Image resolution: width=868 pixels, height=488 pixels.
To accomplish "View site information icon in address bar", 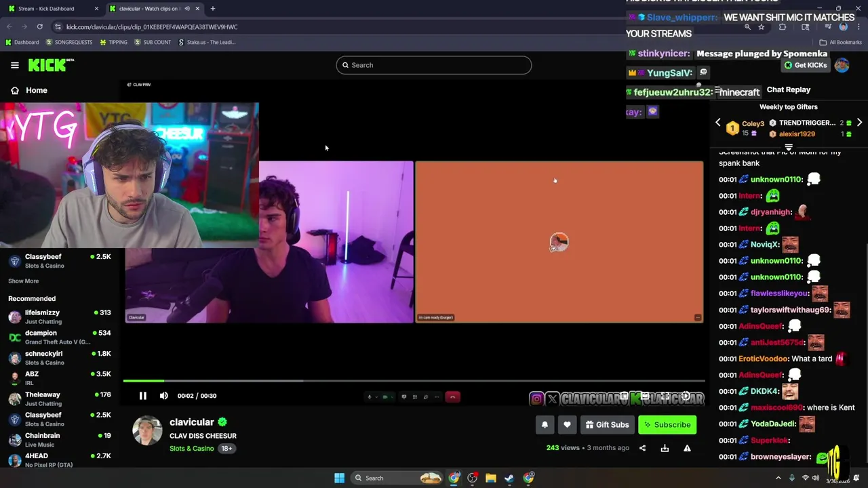I will 58,27.
